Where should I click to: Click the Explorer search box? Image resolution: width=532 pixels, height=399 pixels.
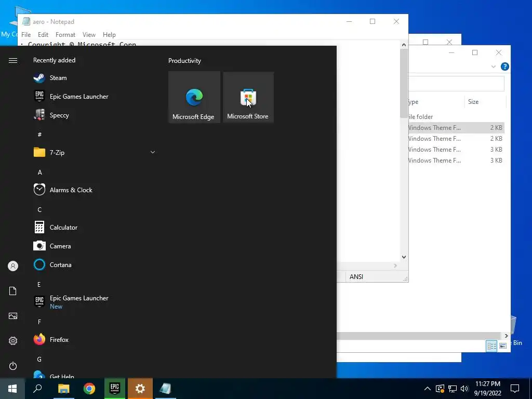coord(456,84)
